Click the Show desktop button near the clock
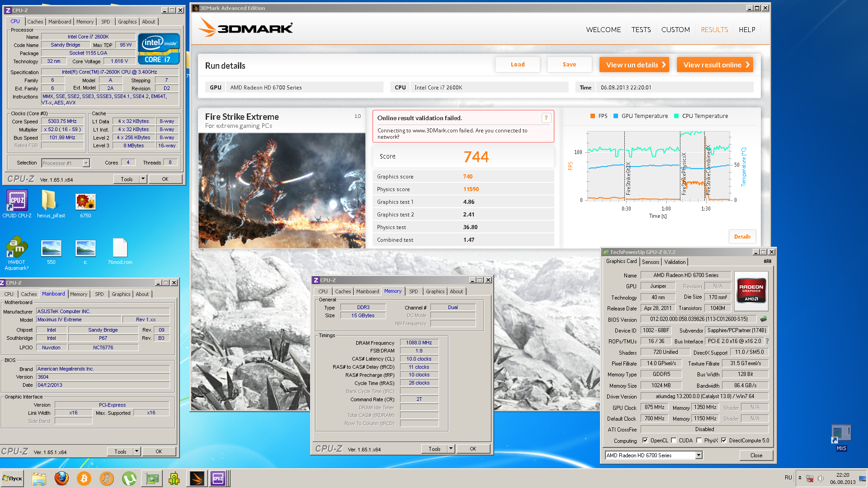This screenshot has height=488, width=868. click(863, 479)
